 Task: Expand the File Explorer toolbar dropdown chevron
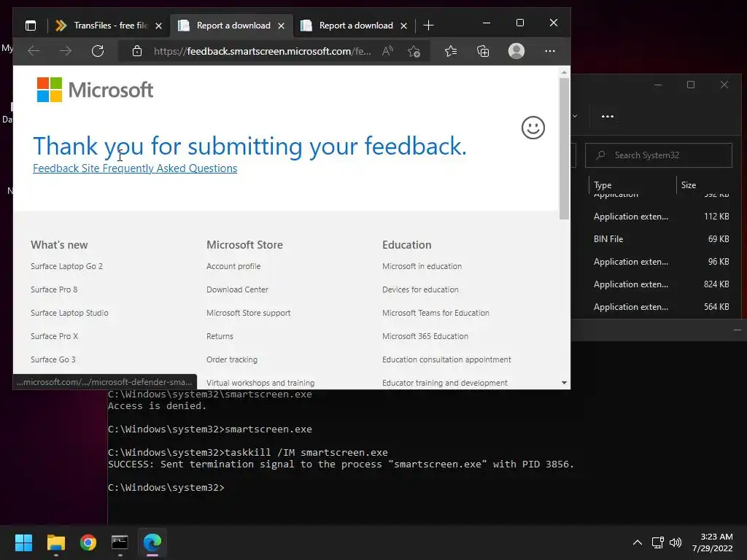575,116
